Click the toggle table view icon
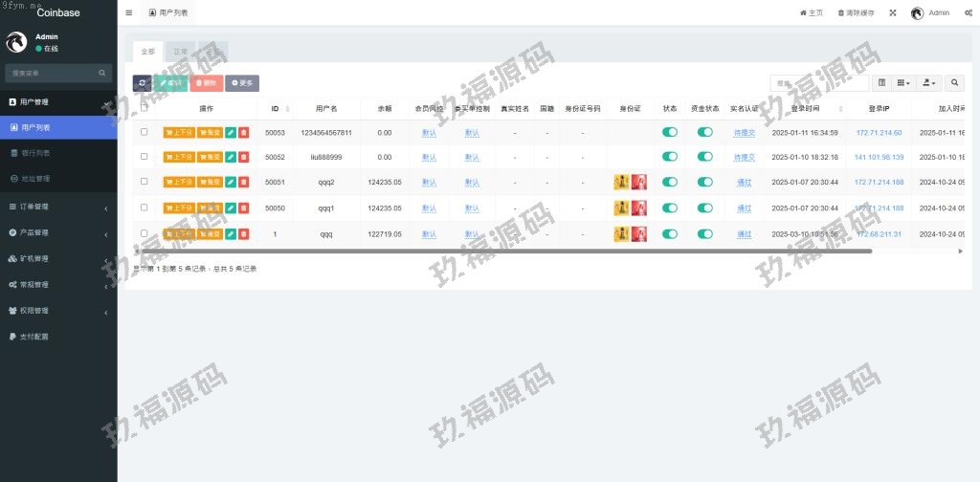The height and width of the screenshot is (482, 980). pyautogui.click(x=882, y=83)
